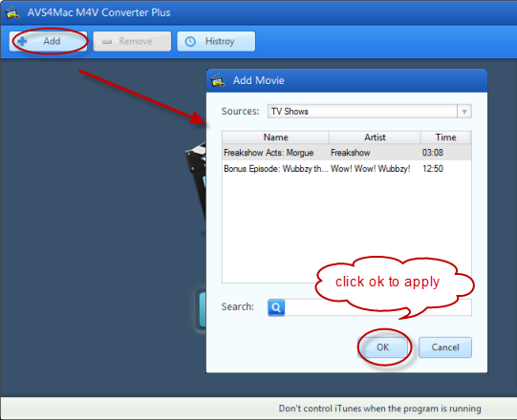
Task: Open the Sources dropdown showing TV Shows
Action: [369, 112]
